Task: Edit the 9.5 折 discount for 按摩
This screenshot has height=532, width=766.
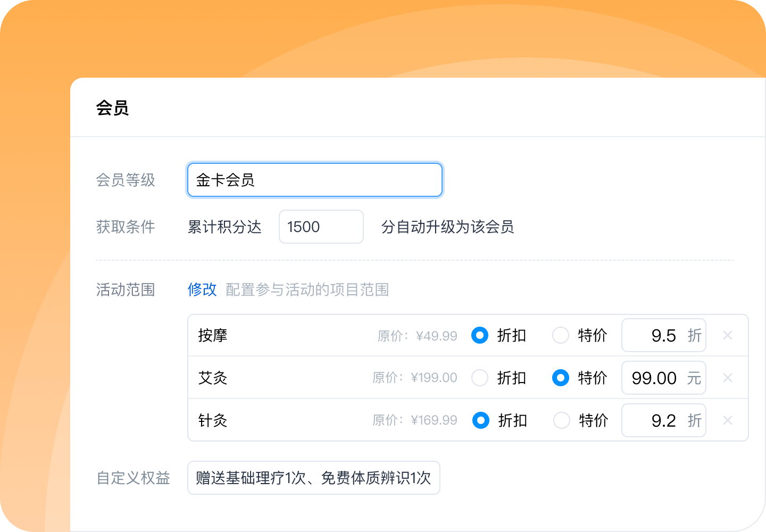Action: (x=663, y=335)
